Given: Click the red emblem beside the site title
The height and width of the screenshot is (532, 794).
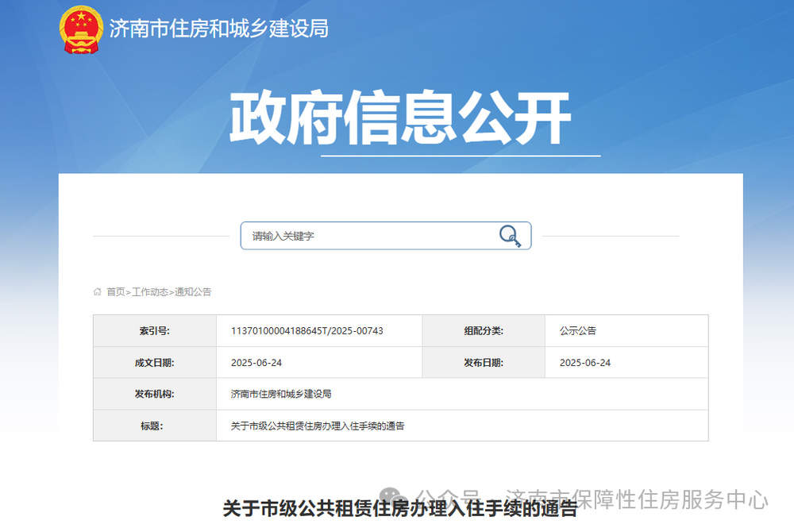Looking at the screenshot, I should 79,30.
